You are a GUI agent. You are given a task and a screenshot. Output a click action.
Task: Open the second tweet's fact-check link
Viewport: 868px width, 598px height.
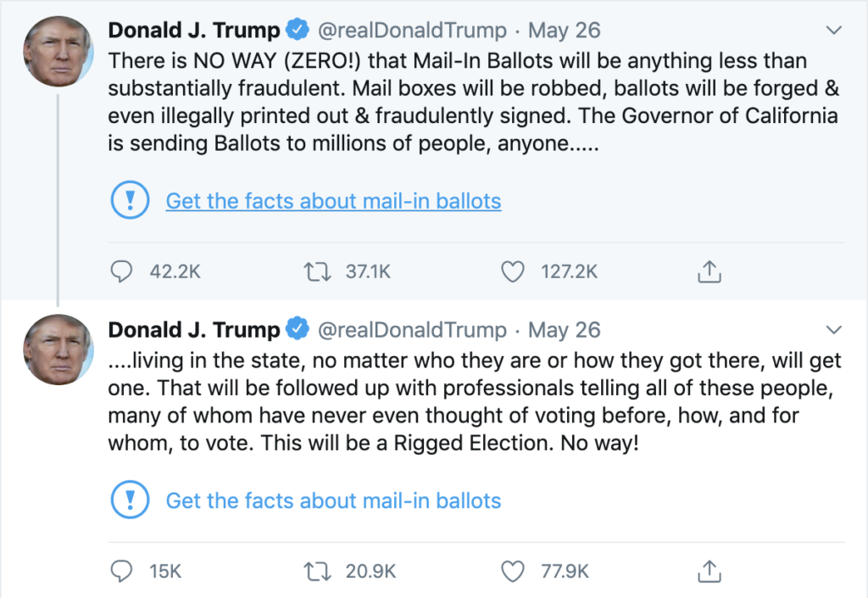tap(333, 500)
